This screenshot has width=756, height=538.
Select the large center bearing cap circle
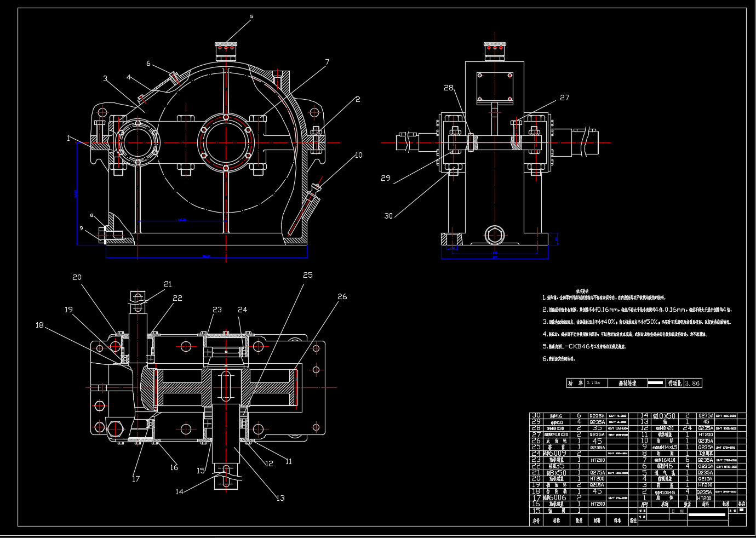(225, 142)
